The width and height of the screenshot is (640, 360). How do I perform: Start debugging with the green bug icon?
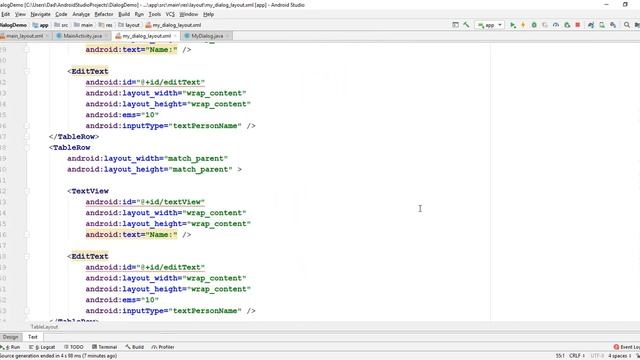click(x=534, y=25)
